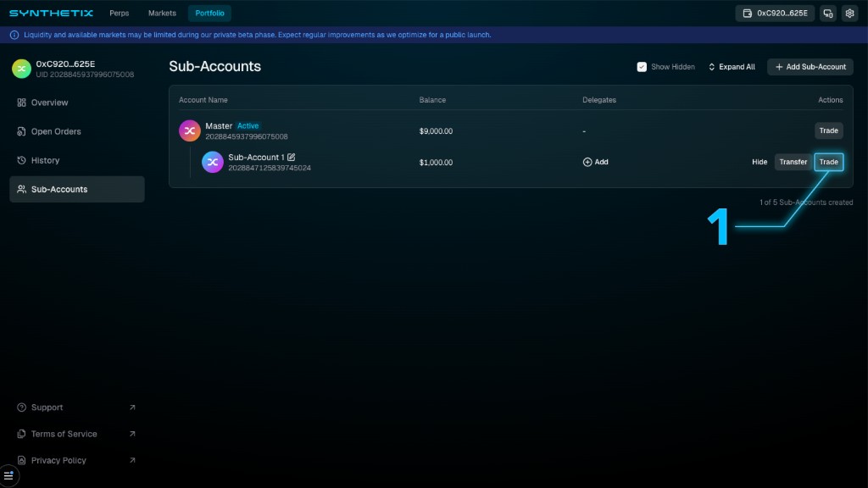Add a delegate to Sub-Account 1
Screen dimensions: 868x488
click(x=595, y=162)
